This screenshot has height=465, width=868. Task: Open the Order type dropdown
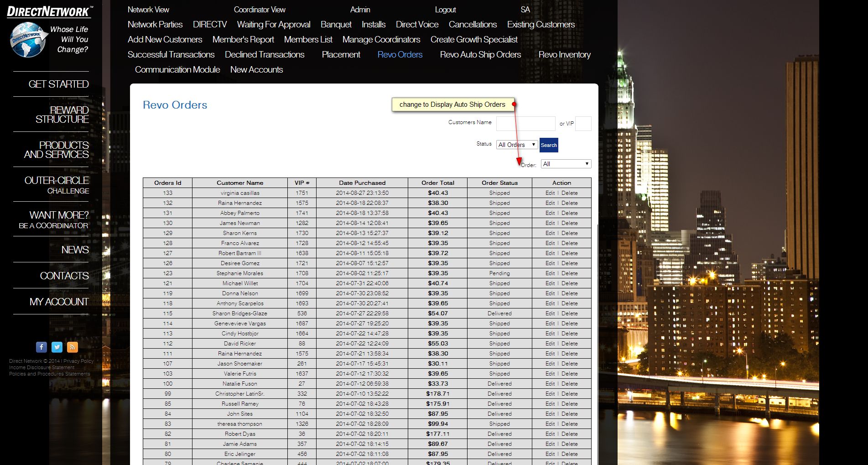(x=566, y=164)
